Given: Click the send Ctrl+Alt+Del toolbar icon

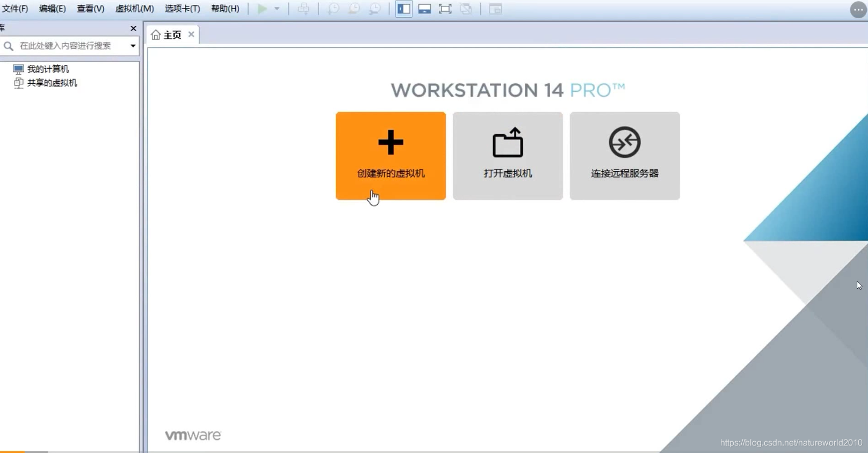Looking at the screenshot, I should pos(303,9).
